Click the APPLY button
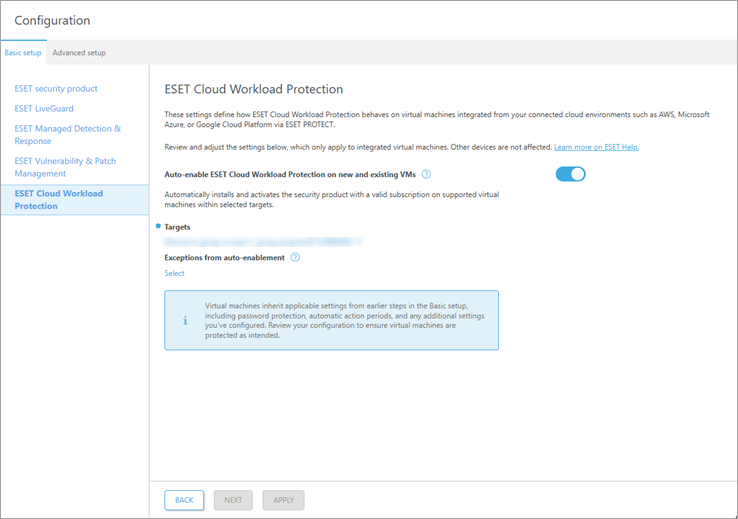Image resolution: width=738 pixels, height=519 pixels. (x=283, y=500)
